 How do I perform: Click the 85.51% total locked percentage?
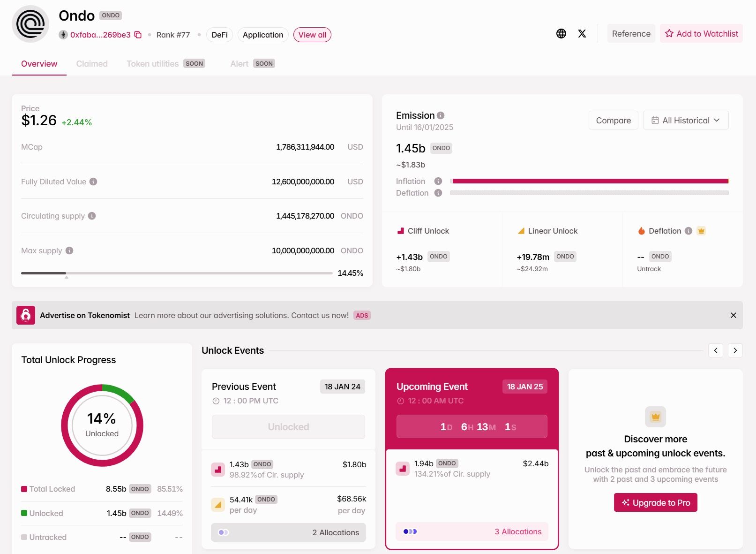tap(170, 489)
